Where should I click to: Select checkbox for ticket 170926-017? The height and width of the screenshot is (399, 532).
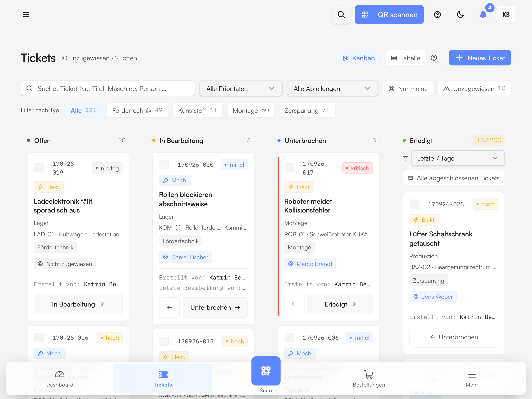289,168
